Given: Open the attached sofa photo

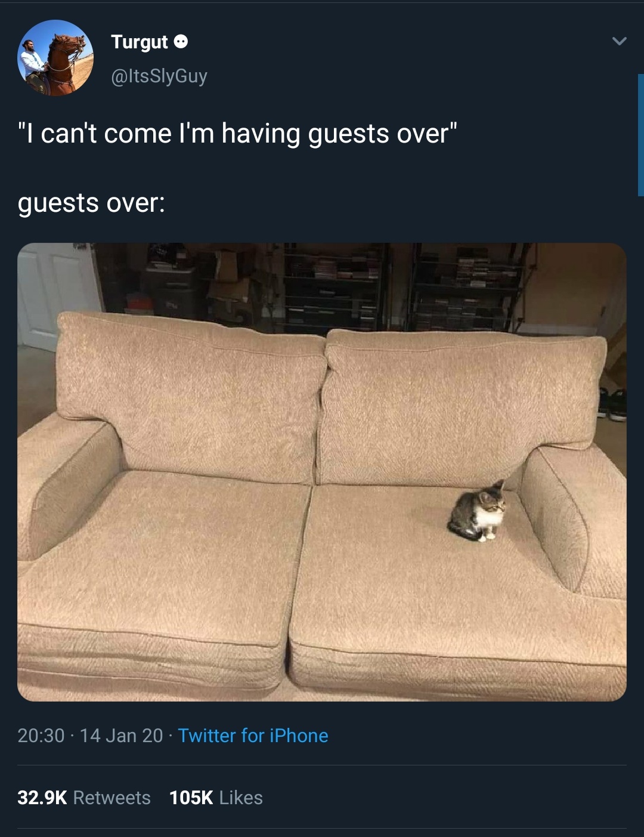Looking at the screenshot, I should point(322,472).
